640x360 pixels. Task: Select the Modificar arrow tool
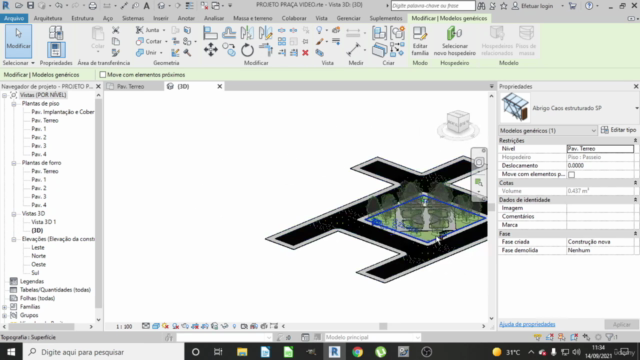pos(18,41)
